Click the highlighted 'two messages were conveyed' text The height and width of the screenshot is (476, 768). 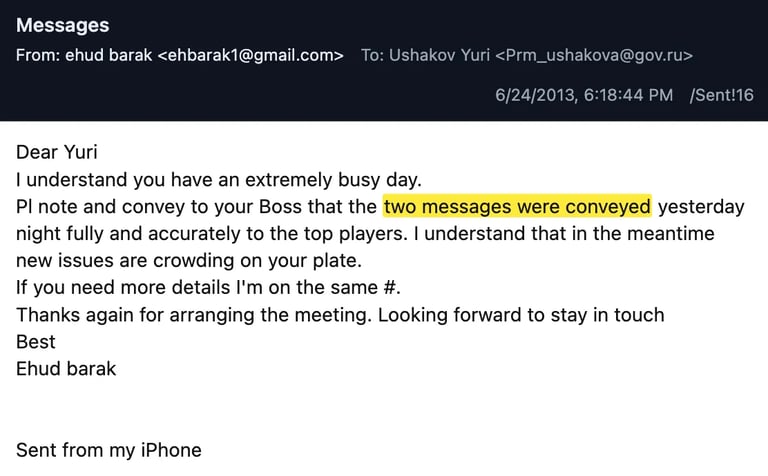[x=517, y=207]
